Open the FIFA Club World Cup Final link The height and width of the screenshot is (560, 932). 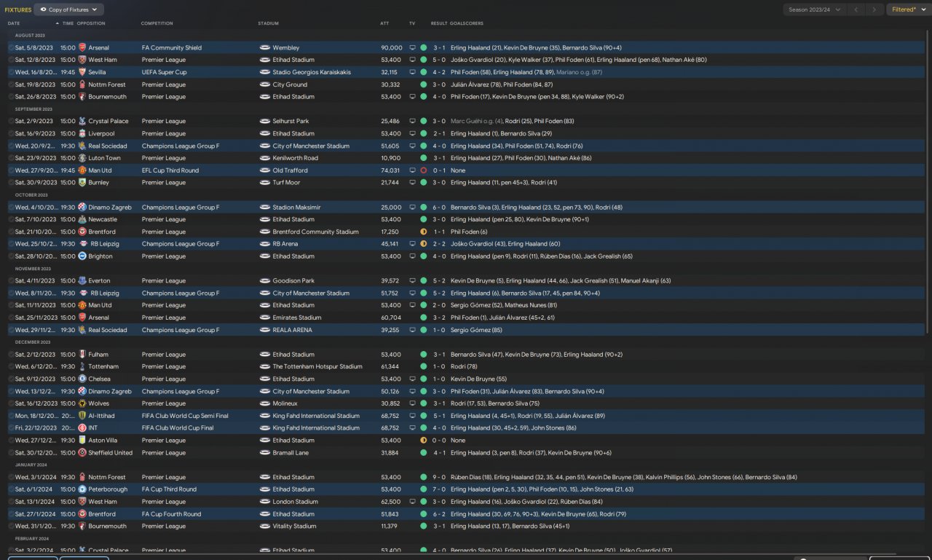tap(178, 428)
